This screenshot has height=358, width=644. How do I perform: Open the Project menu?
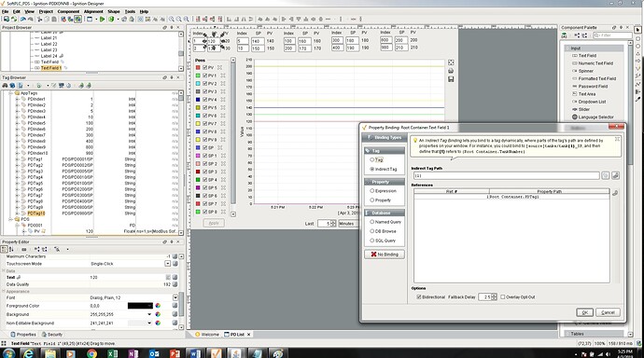(46, 11)
